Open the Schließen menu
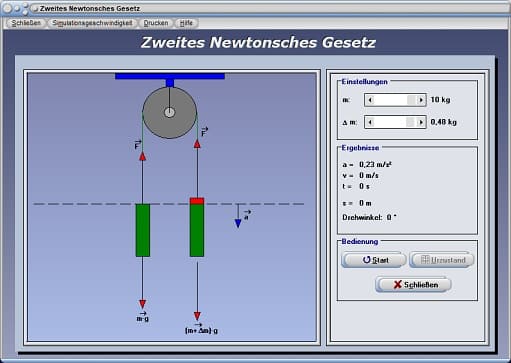511x363 pixels. click(x=26, y=23)
